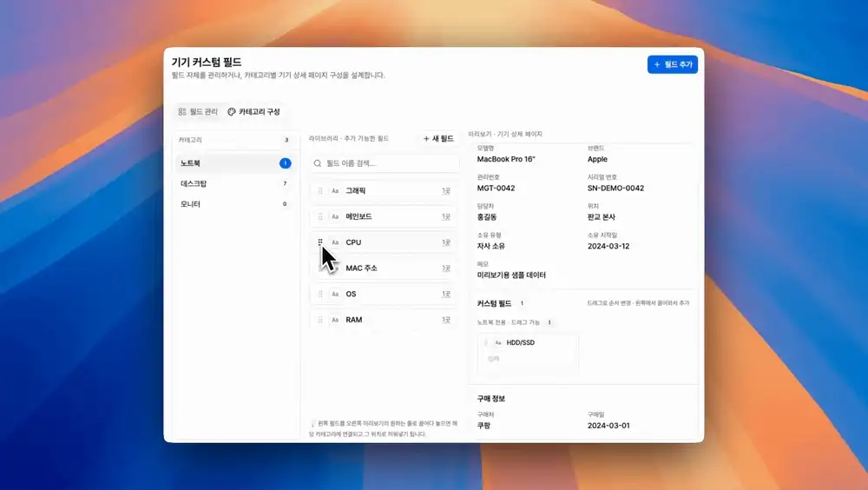Click the 구매 정보 section heading
The image size is (868, 490).
[x=491, y=399]
